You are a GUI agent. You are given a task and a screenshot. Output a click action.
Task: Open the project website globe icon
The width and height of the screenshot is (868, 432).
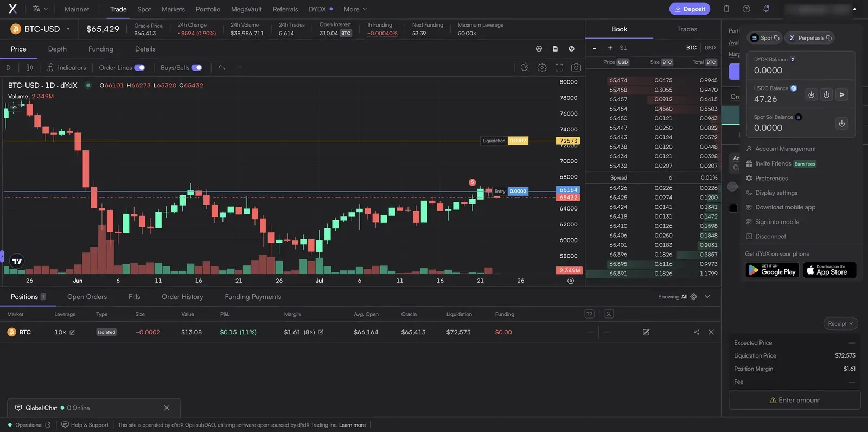coord(571,49)
